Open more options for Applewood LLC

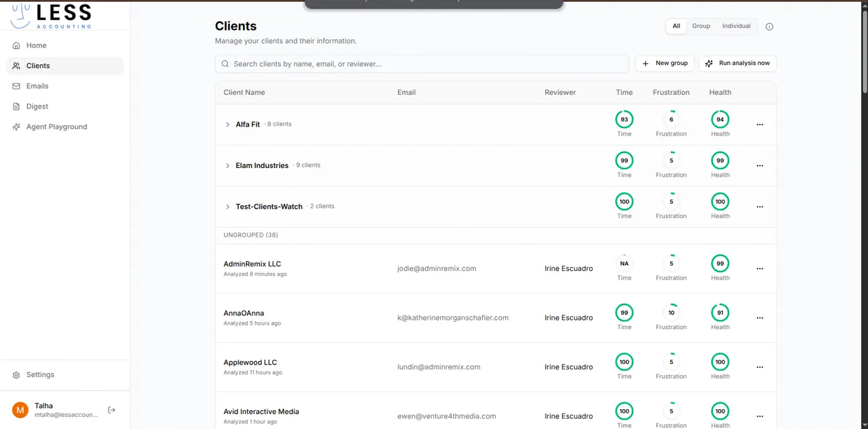pyautogui.click(x=759, y=367)
